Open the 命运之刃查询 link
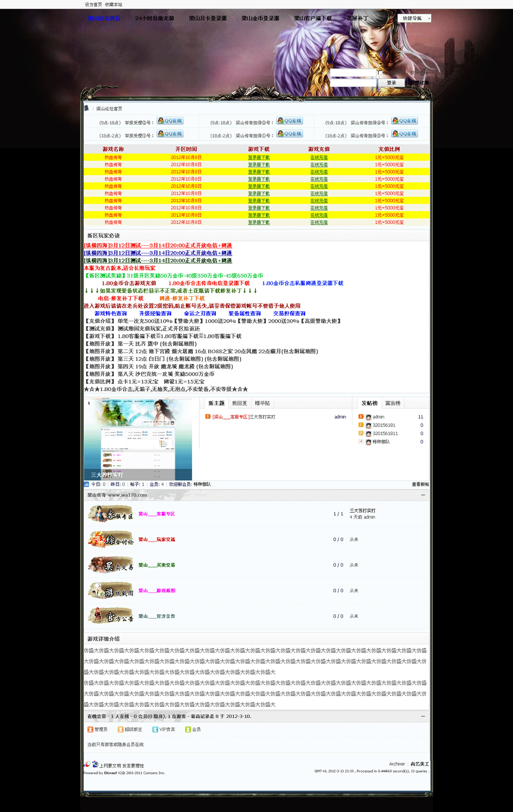 coord(200,314)
